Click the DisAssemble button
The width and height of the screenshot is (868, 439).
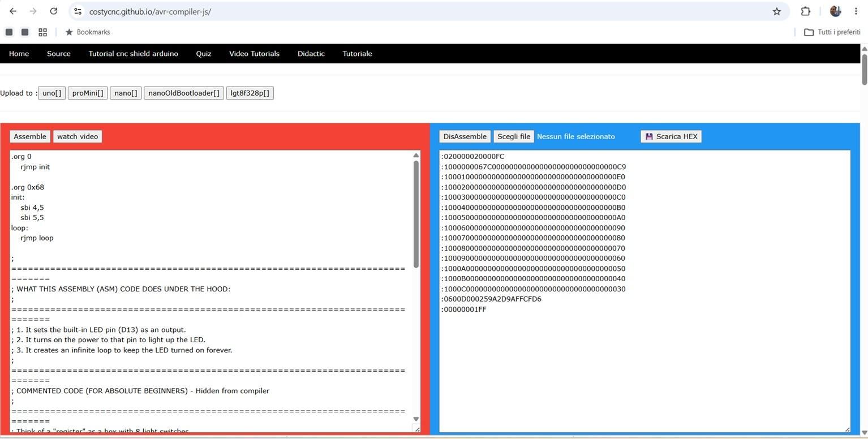(465, 136)
